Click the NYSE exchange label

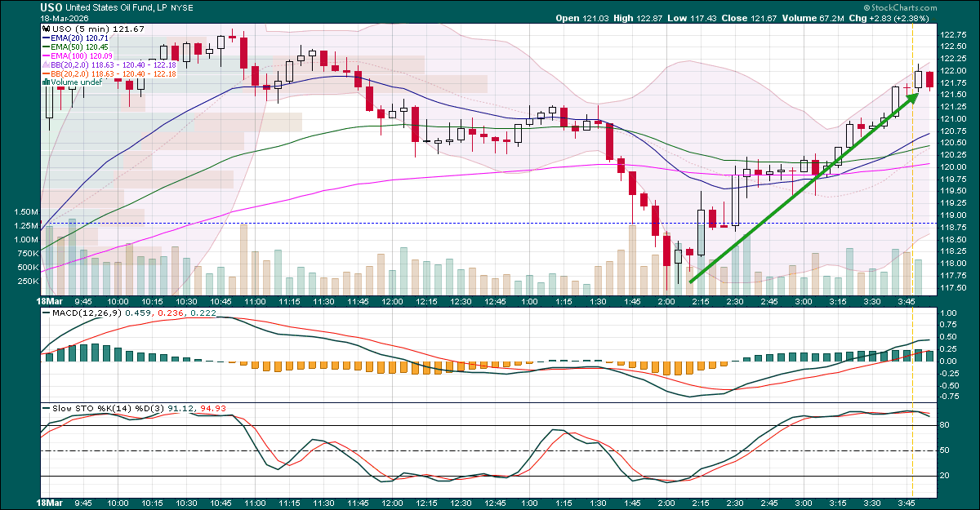184,7
